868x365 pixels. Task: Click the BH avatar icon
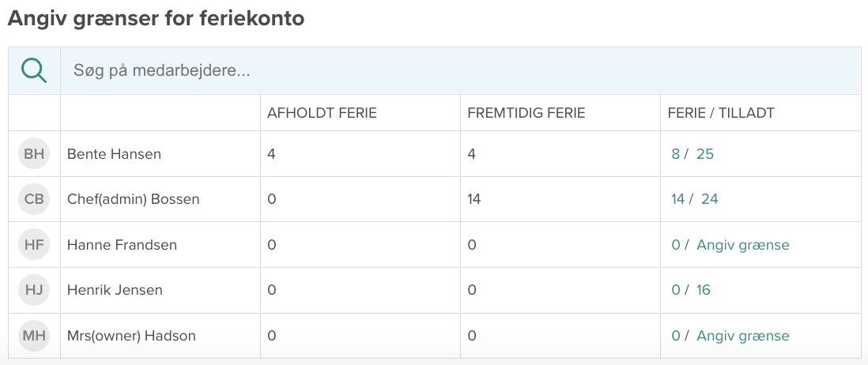34,154
